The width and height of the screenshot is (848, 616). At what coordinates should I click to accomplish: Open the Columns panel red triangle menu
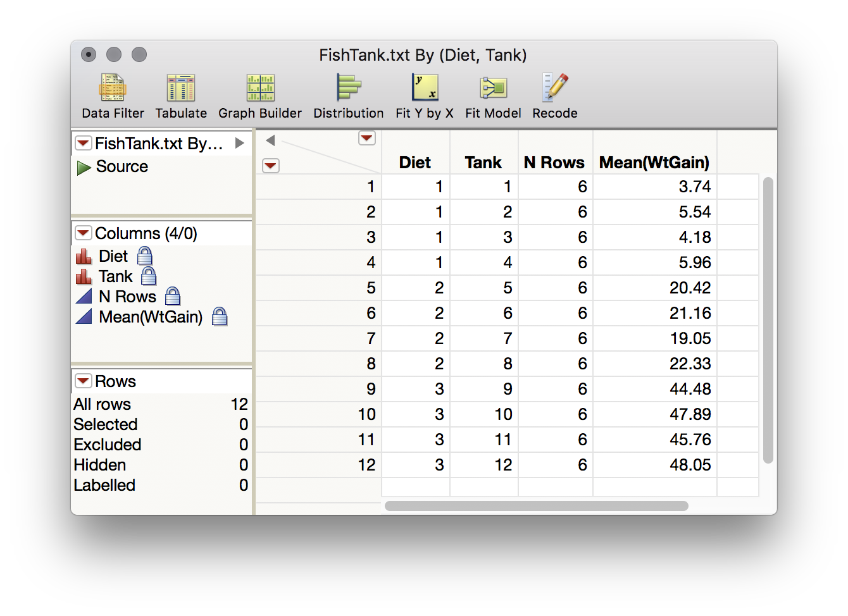[83, 233]
